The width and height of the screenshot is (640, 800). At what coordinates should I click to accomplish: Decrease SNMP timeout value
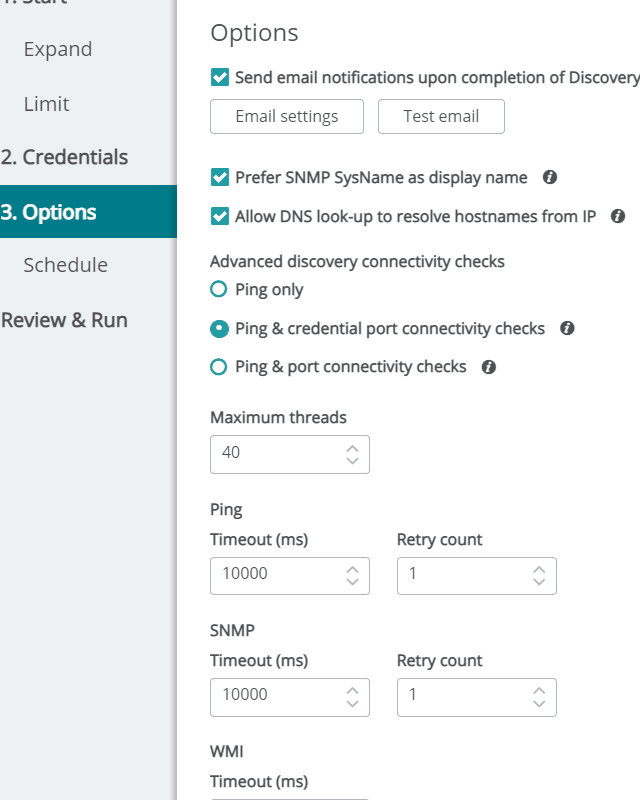point(353,703)
